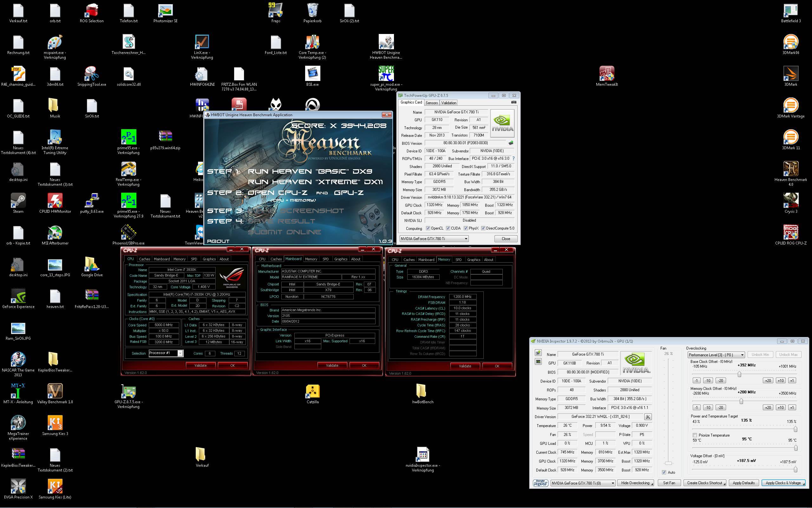The height and width of the screenshot is (508, 812).
Task: Open the Heaven Benchmark 4.0 desktop icon
Action: [x=790, y=174]
